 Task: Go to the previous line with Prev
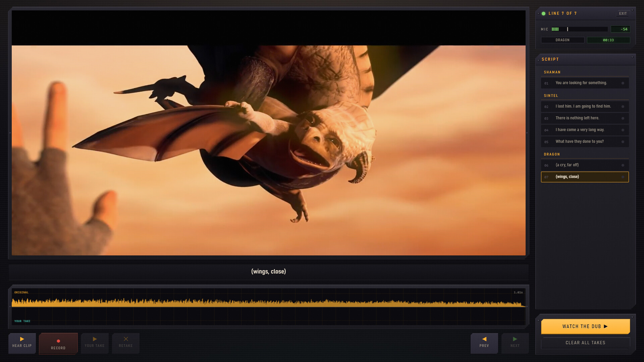(484, 343)
